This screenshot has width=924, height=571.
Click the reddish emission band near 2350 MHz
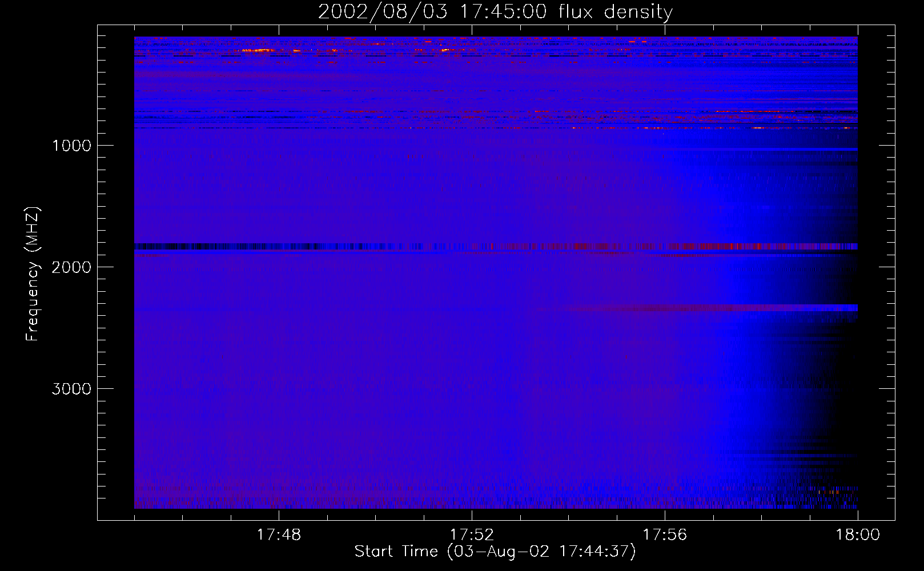click(x=697, y=308)
